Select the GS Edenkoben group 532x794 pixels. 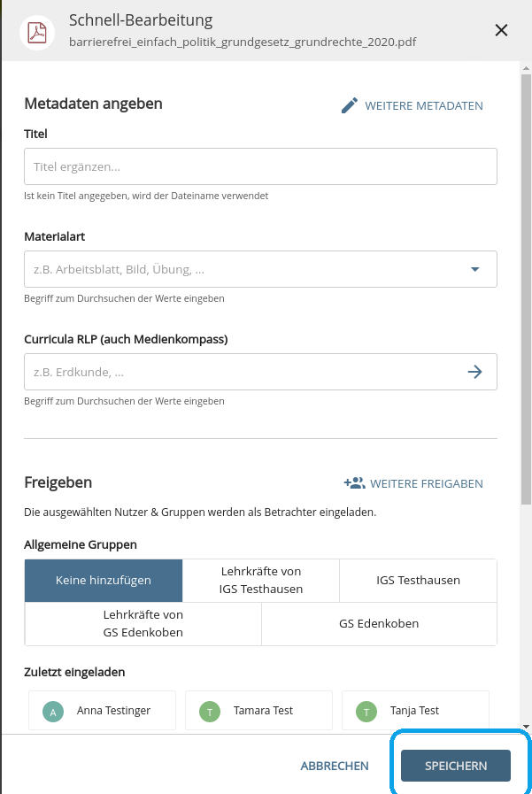click(x=379, y=624)
